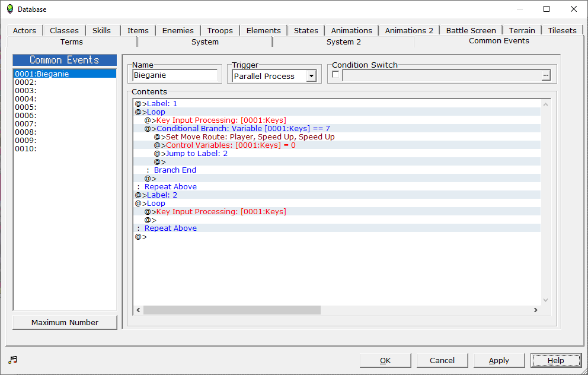
Task: Click the horizontal scrollbar thumb in Contents
Action: [232, 310]
